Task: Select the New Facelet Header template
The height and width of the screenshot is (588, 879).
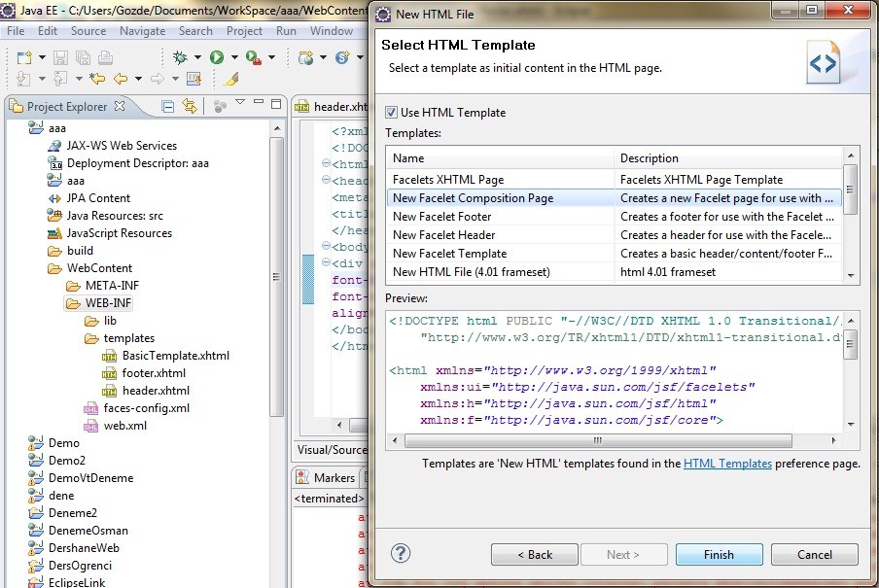Action: click(615, 235)
